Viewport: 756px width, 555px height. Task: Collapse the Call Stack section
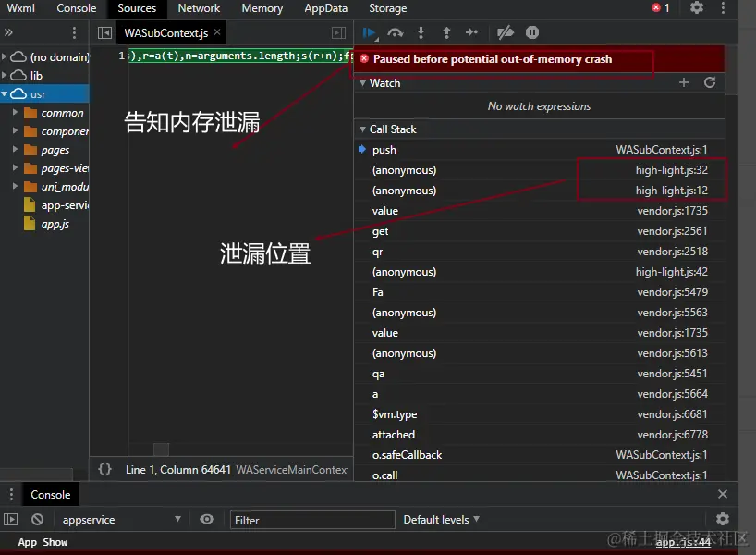point(362,129)
